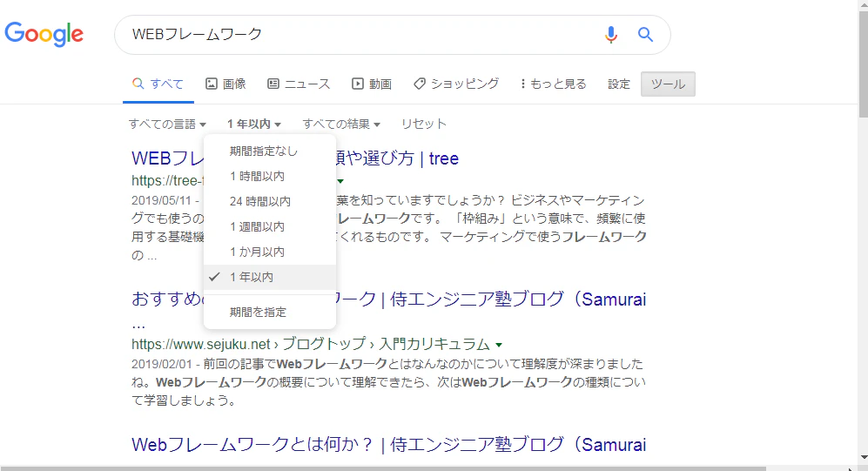The width and height of the screenshot is (868, 471).
Task: Click the date text 2019/02/01
Action: [162, 364]
